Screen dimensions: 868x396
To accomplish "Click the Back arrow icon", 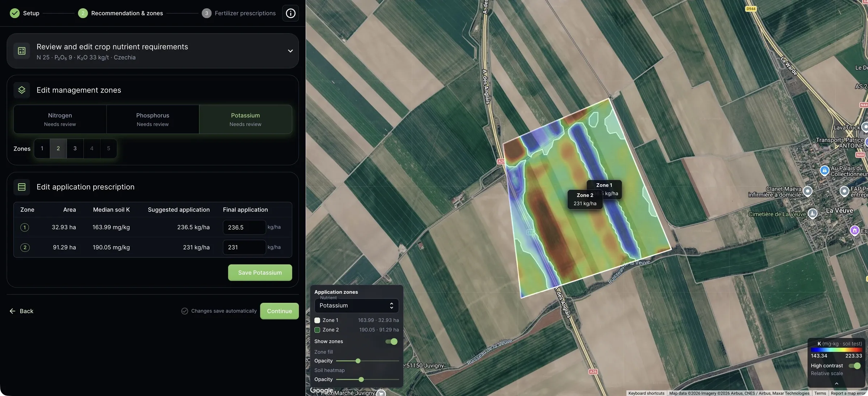I will coord(12,311).
